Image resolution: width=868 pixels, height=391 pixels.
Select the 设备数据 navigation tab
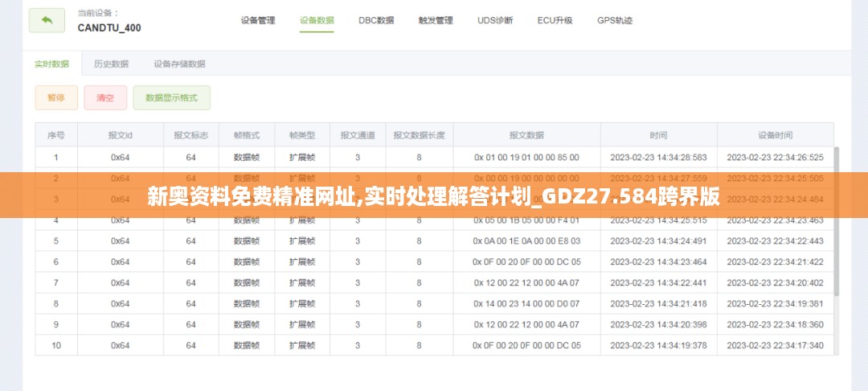click(317, 20)
